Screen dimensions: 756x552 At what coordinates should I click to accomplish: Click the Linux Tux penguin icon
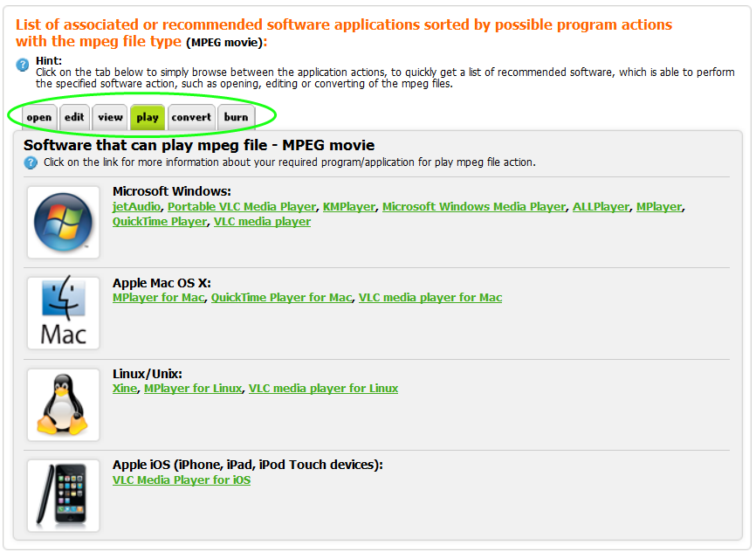click(x=63, y=404)
